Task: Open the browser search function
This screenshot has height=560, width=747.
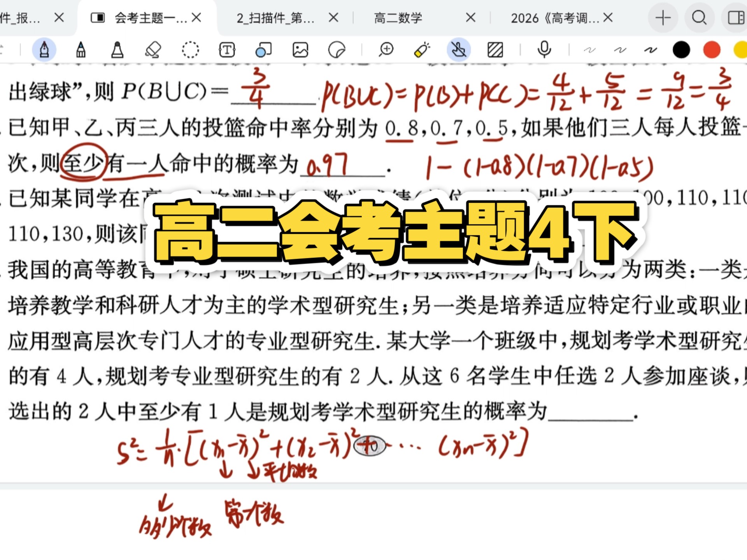Action: (699, 17)
